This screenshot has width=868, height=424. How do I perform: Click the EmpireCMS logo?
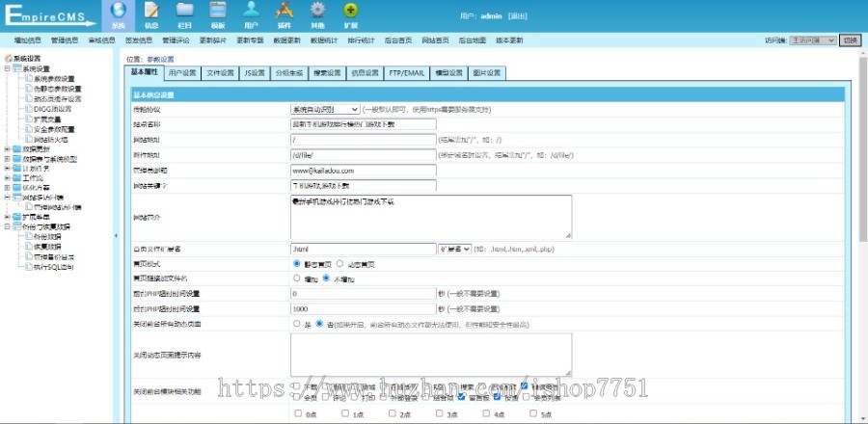coord(50,14)
